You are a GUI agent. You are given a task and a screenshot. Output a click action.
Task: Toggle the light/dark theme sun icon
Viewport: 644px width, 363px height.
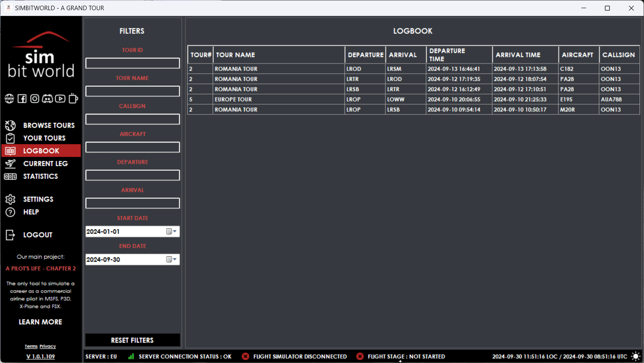(635, 356)
